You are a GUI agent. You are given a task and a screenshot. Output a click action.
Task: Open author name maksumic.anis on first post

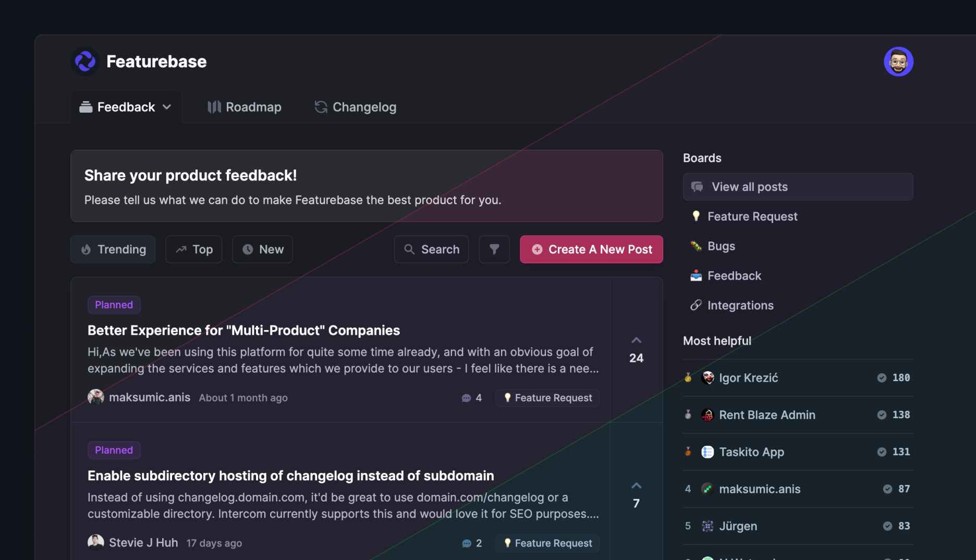pyautogui.click(x=150, y=397)
